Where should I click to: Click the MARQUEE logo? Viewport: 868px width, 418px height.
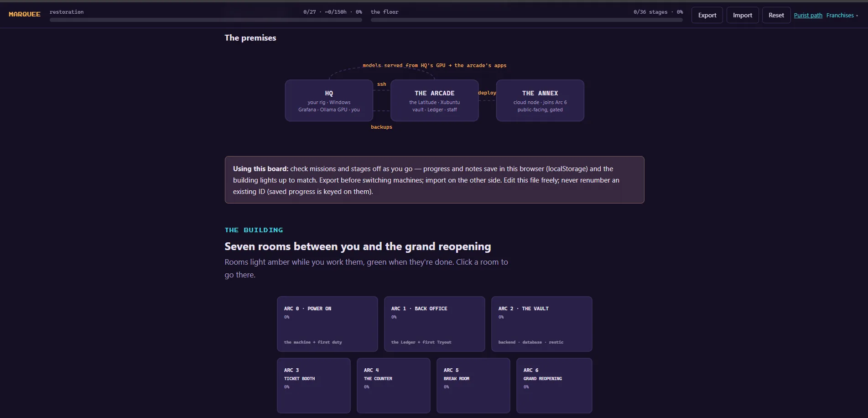[x=25, y=14]
